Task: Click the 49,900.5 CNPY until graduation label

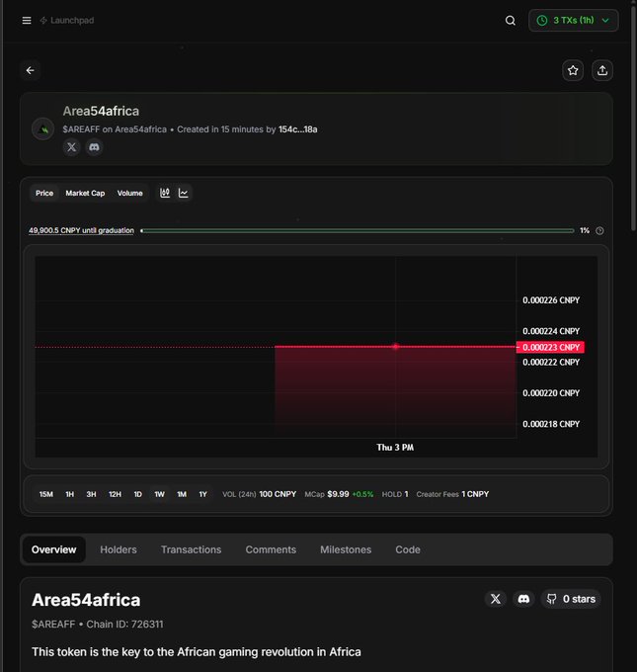Action: click(x=81, y=230)
